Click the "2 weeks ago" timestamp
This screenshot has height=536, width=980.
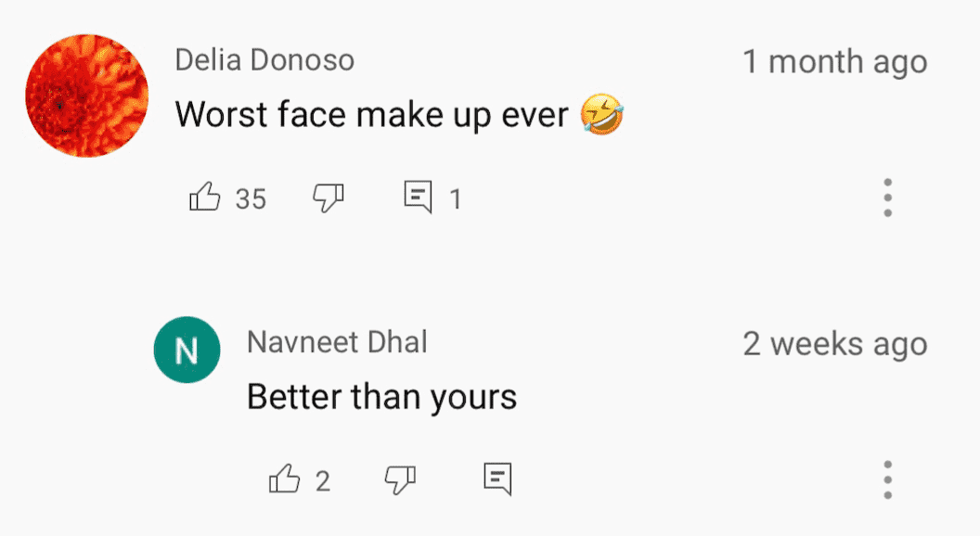click(834, 344)
